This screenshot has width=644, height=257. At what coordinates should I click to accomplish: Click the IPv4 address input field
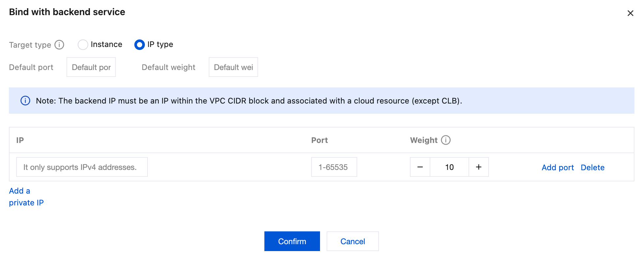coord(82,167)
